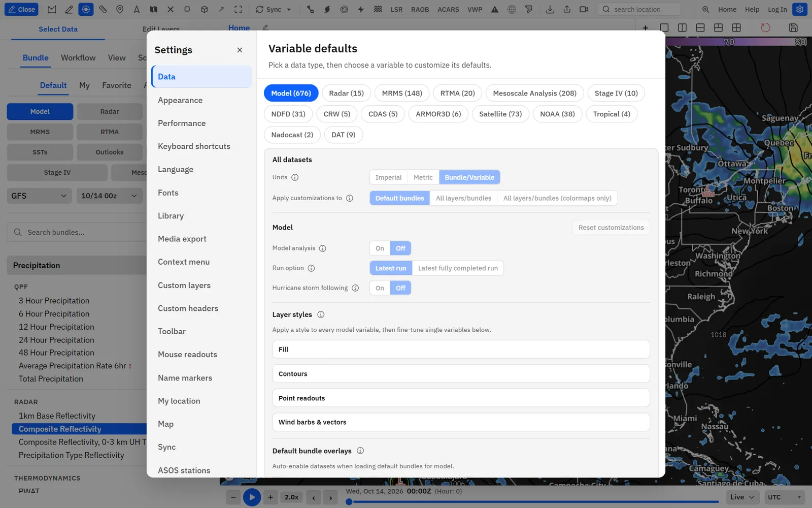Open the Live mode dropdown
The height and width of the screenshot is (508, 812).
click(742, 497)
